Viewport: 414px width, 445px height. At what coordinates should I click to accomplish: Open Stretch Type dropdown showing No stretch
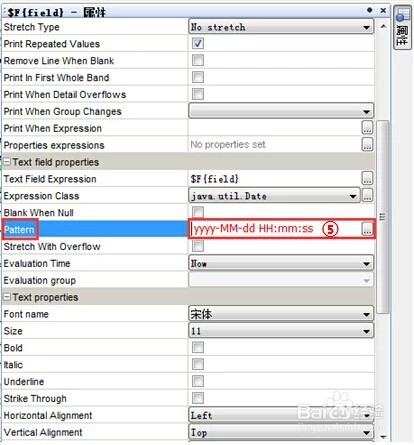(281, 27)
